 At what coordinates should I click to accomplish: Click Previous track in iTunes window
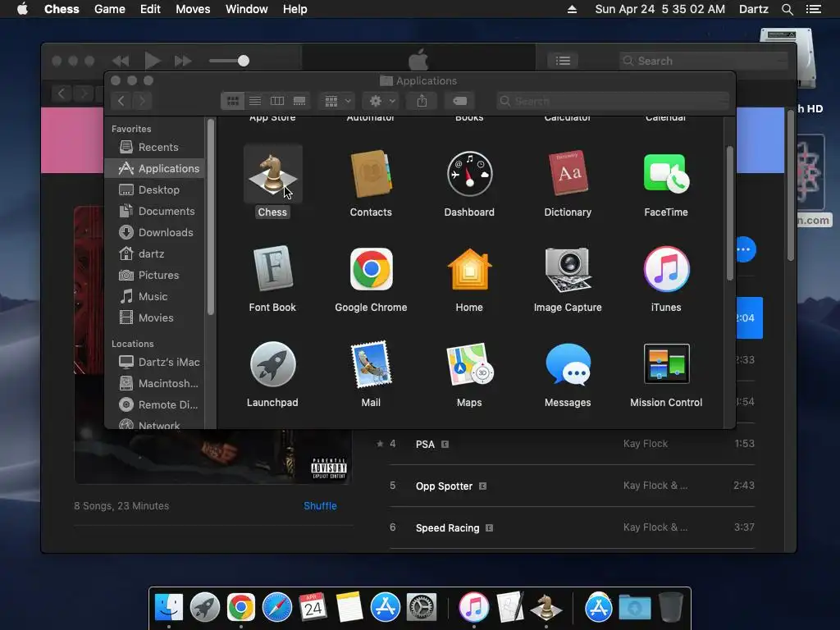coord(121,61)
